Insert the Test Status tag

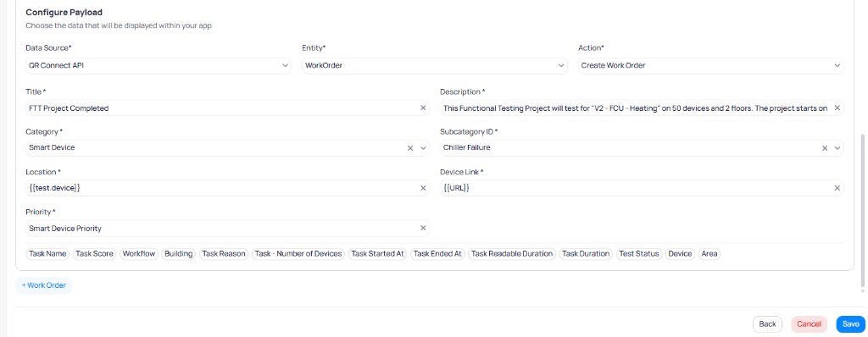pos(639,253)
